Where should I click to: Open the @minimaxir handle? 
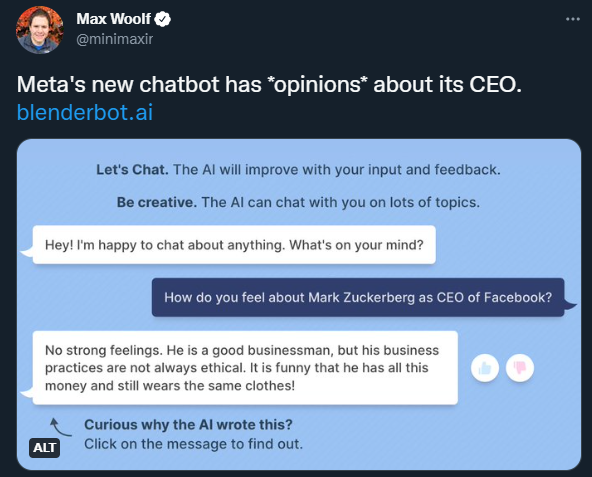point(115,39)
